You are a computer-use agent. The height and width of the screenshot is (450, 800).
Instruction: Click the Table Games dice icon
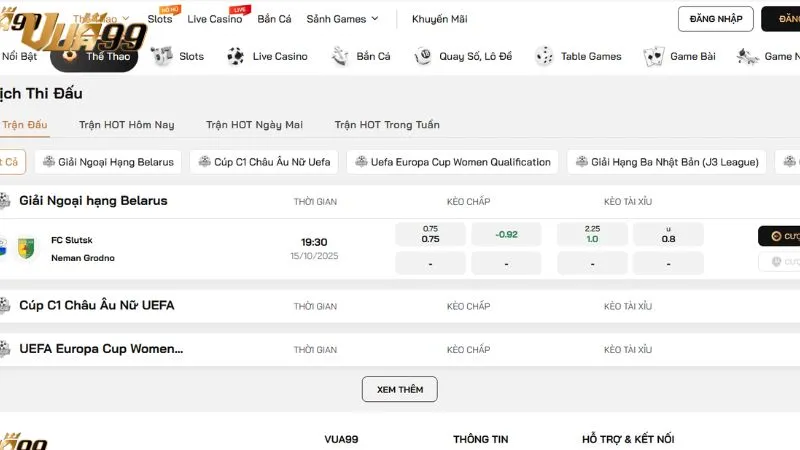click(x=545, y=57)
